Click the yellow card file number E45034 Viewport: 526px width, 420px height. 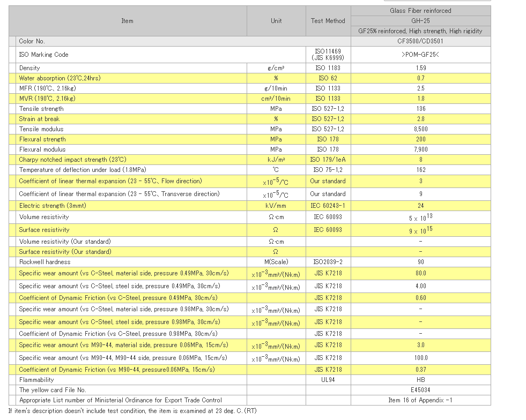coord(420,390)
